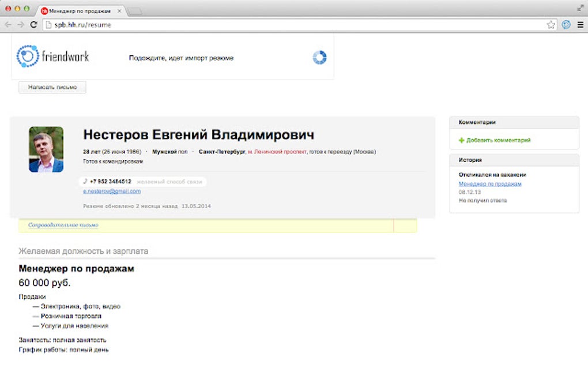Image resolution: width=588 pixels, height=368 pixels.
Task: Click the spinning import progress indicator
Action: click(x=319, y=57)
